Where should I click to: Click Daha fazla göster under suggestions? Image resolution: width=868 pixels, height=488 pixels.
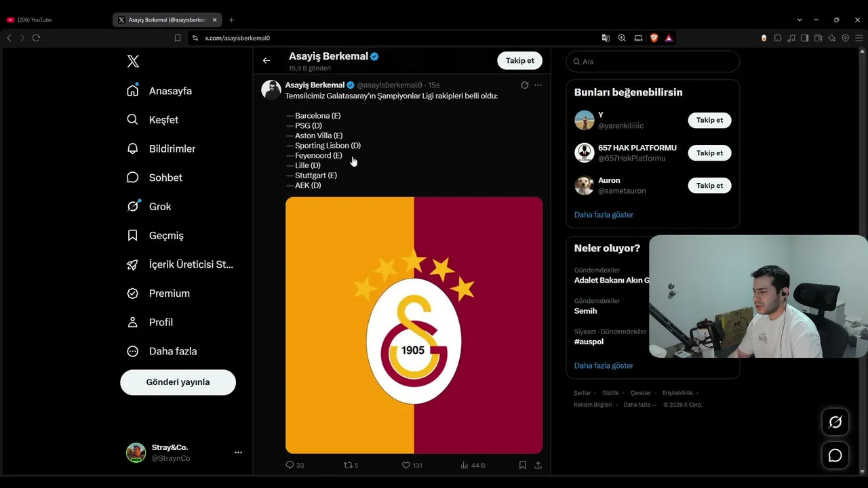pyautogui.click(x=604, y=215)
